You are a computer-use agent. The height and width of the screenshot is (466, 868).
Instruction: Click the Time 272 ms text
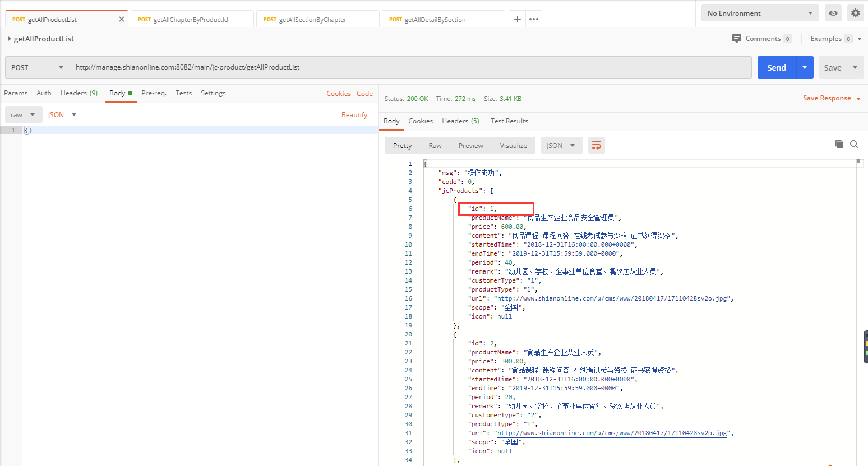pos(456,99)
